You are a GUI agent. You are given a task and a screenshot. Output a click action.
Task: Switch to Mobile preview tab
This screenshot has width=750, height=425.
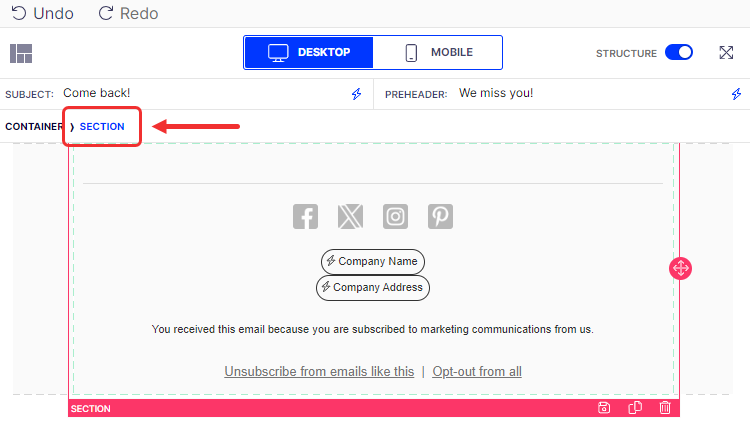(x=437, y=52)
